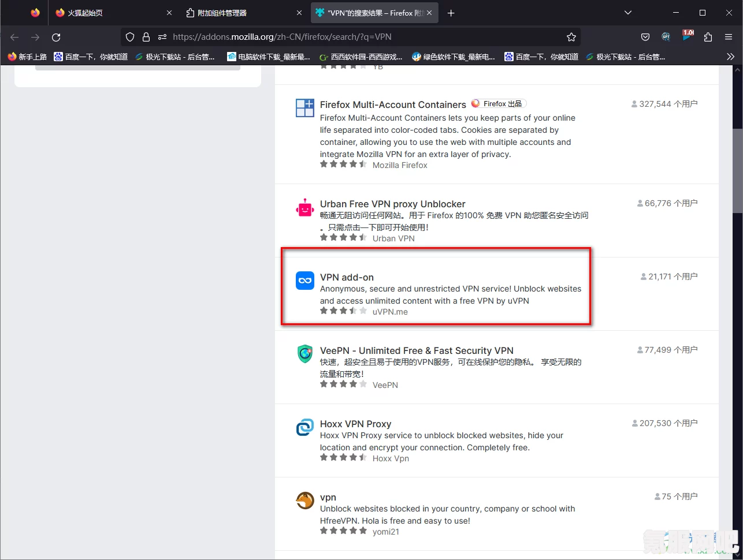Open VeePN - Unlimited Free & Fast Security VPN
743x560 pixels.
[x=417, y=350]
